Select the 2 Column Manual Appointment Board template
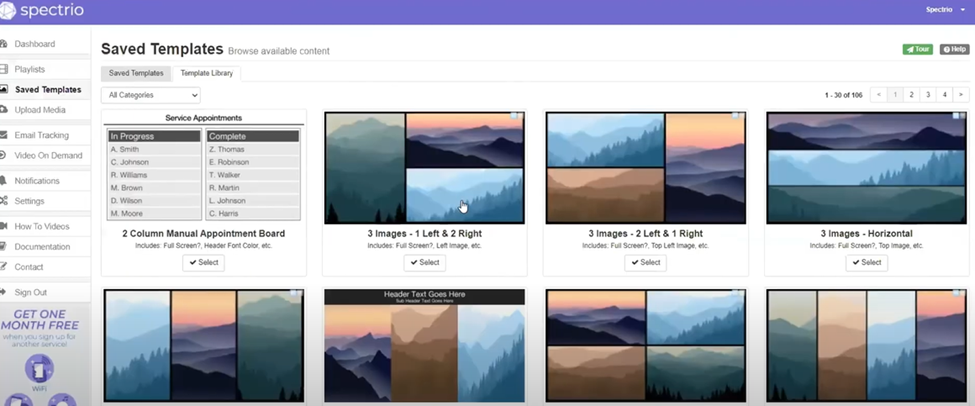The height and width of the screenshot is (406, 975). click(204, 262)
